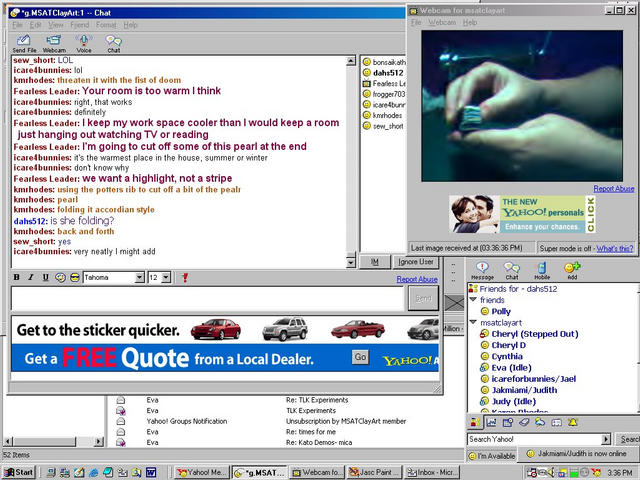Select Cheryl (Stepped Out) in friends list
The height and width of the screenshot is (480, 640).
pyautogui.click(x=535, y=334)
